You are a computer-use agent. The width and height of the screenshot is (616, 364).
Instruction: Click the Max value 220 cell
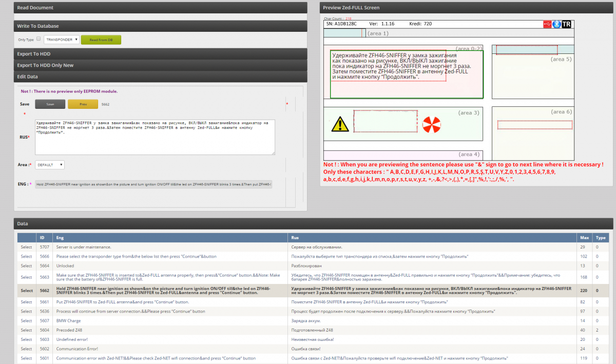pyautogui.click(x=584, y=291)
